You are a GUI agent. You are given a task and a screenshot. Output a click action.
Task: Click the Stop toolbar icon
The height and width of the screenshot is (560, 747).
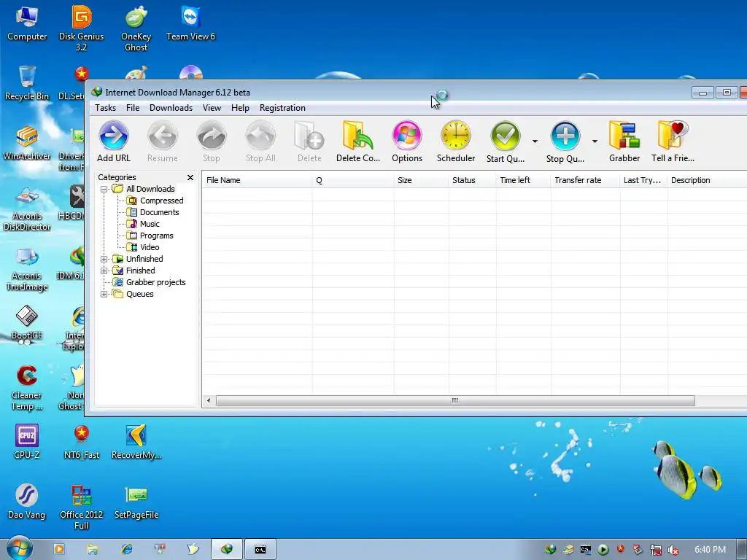[x=212, y=141]
